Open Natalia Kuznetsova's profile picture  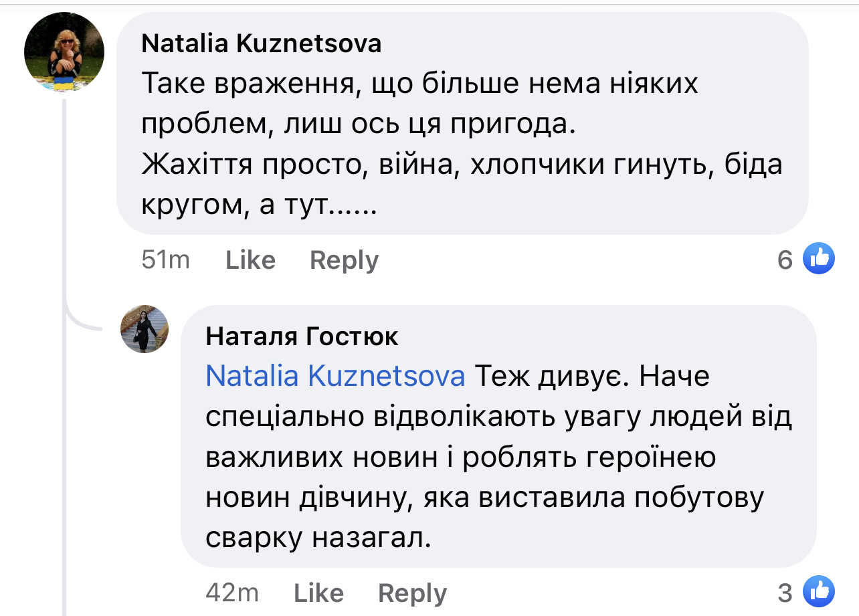point(64,52)
